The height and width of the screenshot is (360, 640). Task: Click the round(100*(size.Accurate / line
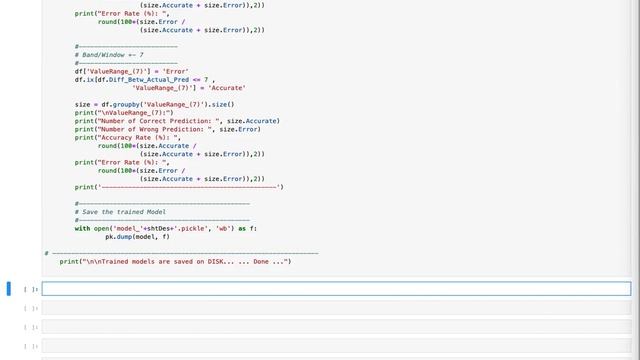pyautogui.click(x=147, y=146)
